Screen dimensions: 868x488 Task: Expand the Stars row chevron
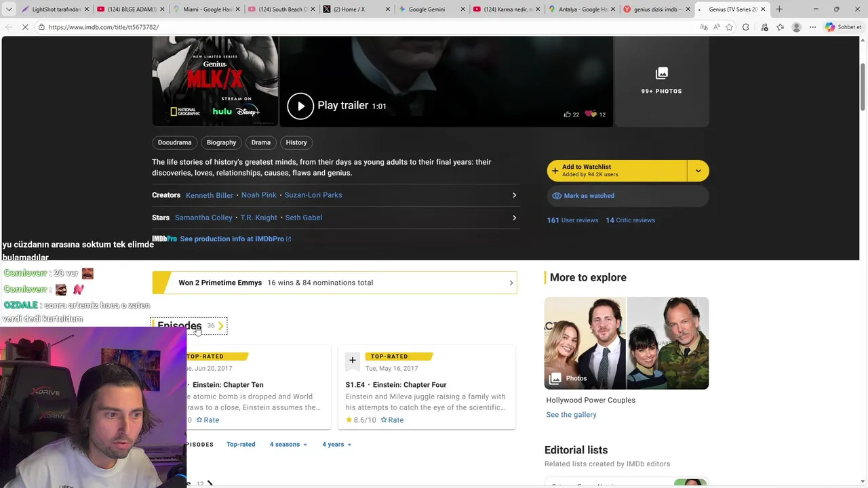click(x=514, y=218)
